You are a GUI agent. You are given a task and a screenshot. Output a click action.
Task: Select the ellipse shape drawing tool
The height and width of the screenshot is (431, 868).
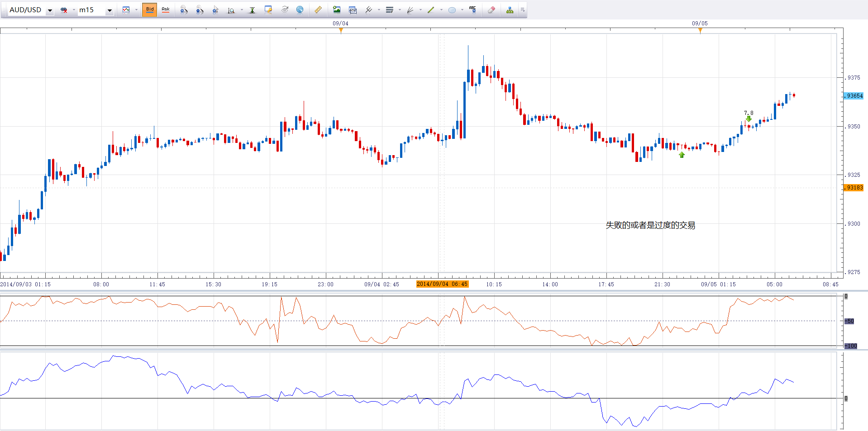coord(452,10)
